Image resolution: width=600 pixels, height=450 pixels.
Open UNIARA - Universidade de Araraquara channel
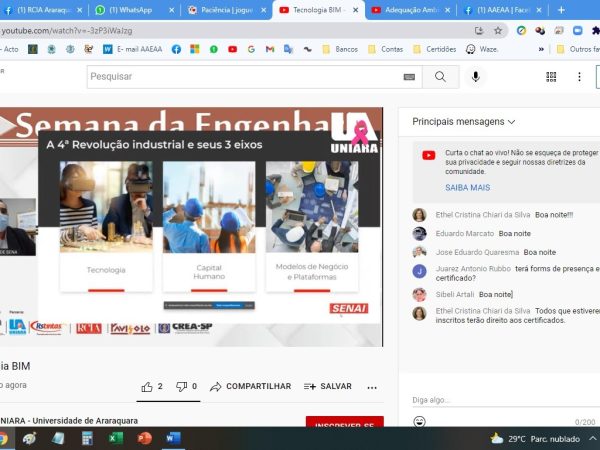point(69,421)
